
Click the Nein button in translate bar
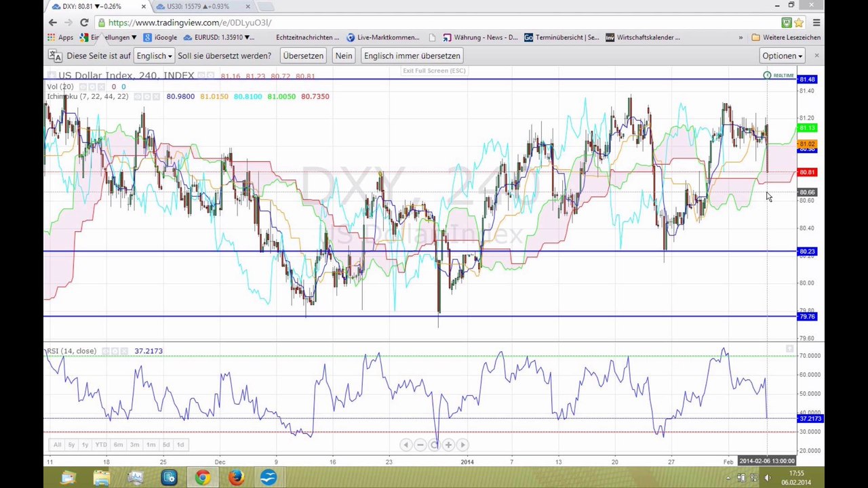click(x=343, y=56)
